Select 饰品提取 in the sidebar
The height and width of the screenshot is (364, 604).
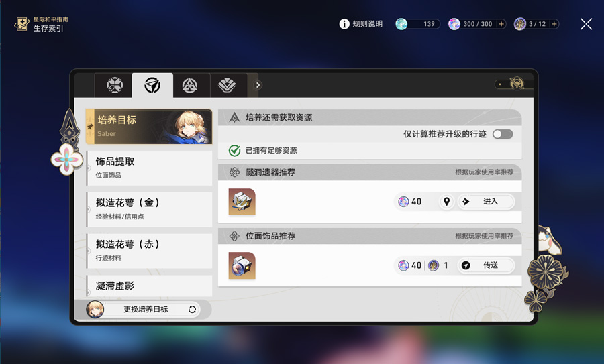(x=149, y=168)
